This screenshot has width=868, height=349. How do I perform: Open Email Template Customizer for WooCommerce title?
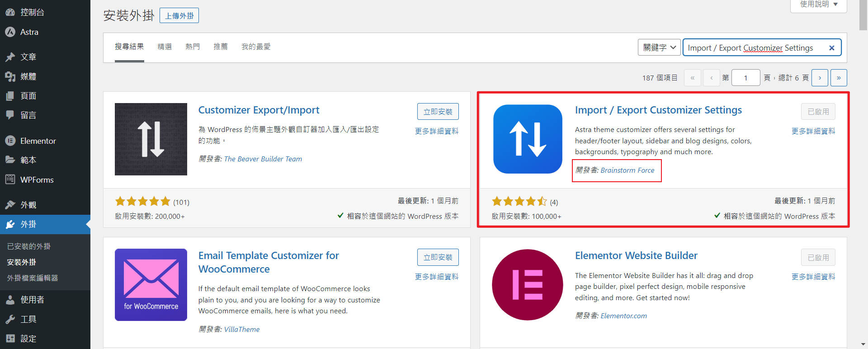pyautogui.click(x=269, y=262)
